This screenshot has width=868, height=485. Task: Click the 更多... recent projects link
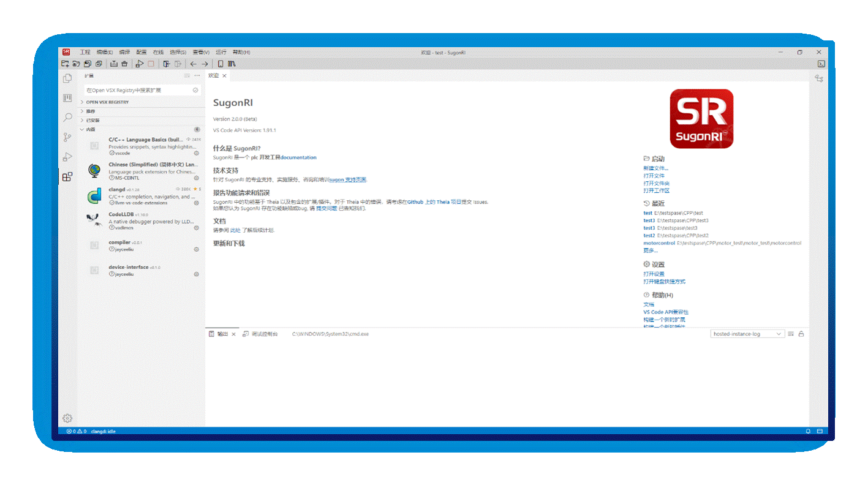651,250
